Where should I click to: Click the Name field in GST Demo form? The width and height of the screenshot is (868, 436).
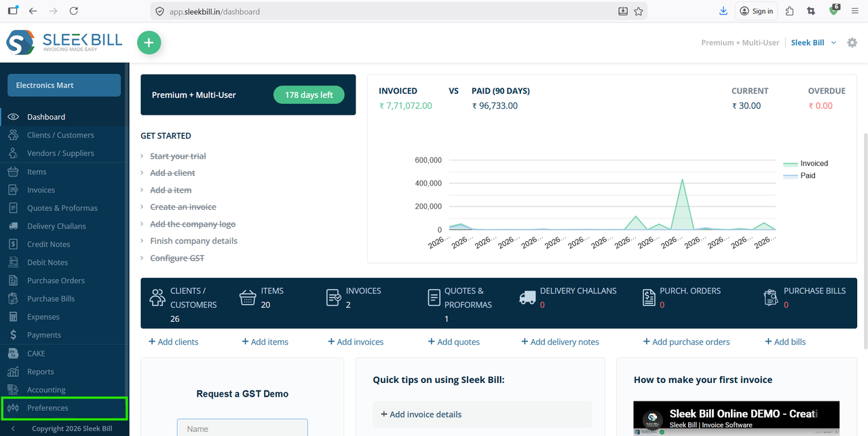[242, 428]
